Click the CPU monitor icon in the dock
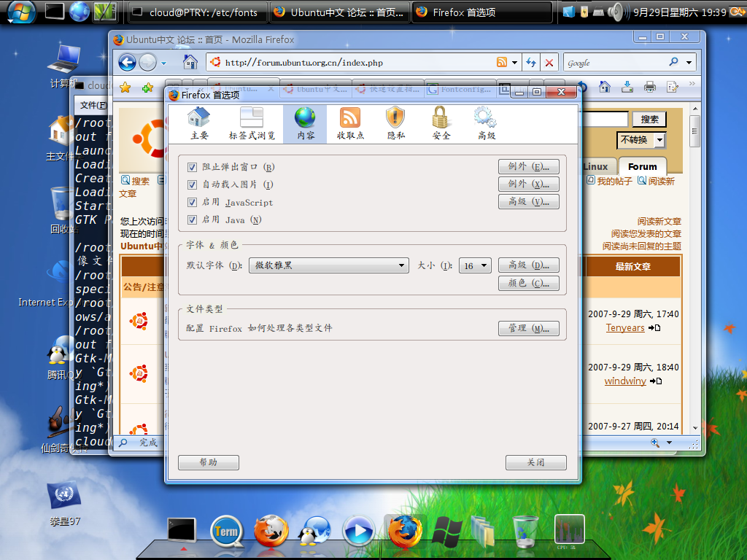Image resolution: width=747 pixels, height=560 pixels. [x=569, y=529]
